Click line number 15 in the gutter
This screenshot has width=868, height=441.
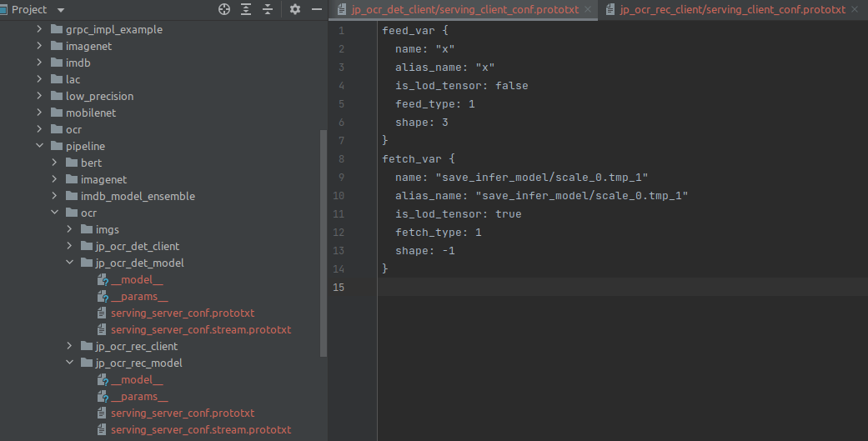[339, 287]
